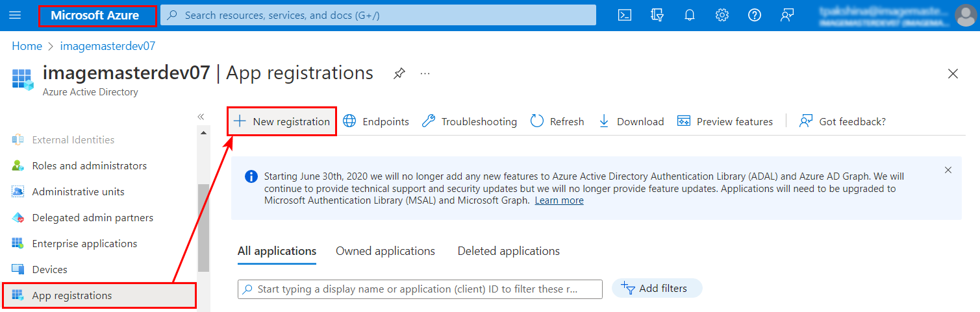Open the feedback icon in the top bar
This screenshot has height=312, width=980.
787,15
